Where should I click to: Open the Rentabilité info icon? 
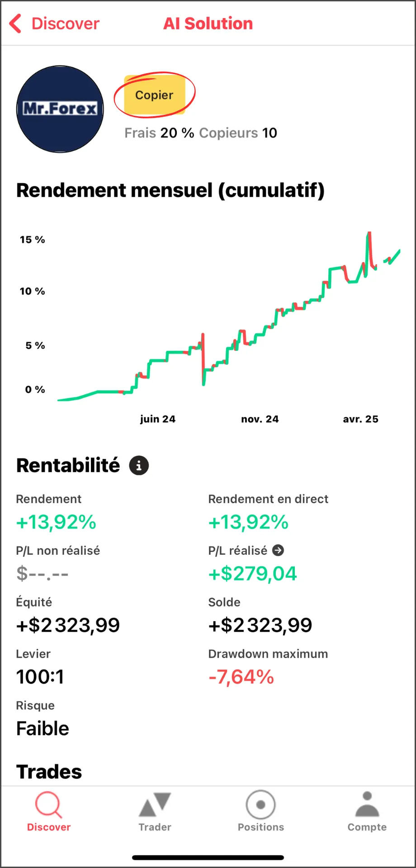139,465
